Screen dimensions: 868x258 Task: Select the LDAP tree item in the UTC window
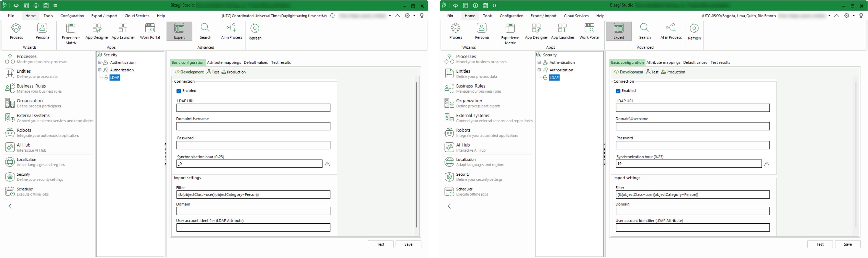115,77
